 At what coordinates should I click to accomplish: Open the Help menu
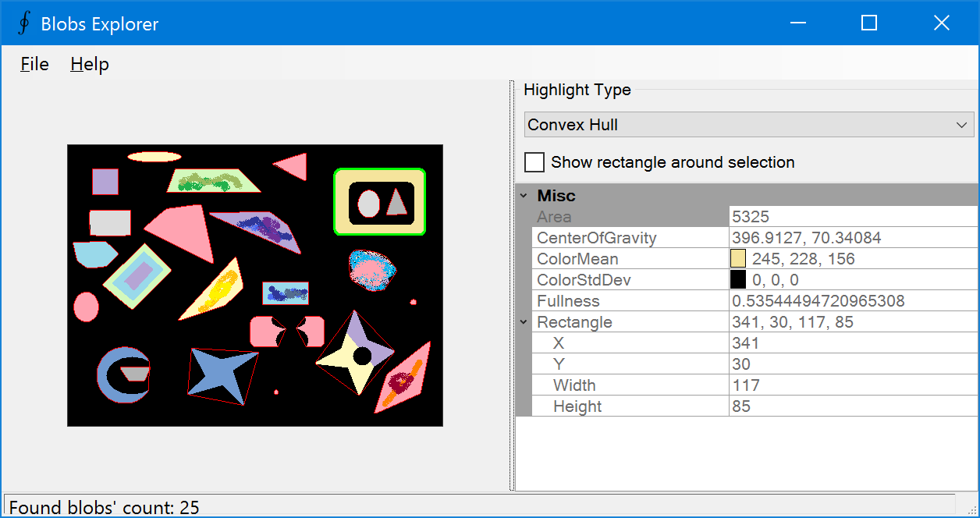(88, 64)
